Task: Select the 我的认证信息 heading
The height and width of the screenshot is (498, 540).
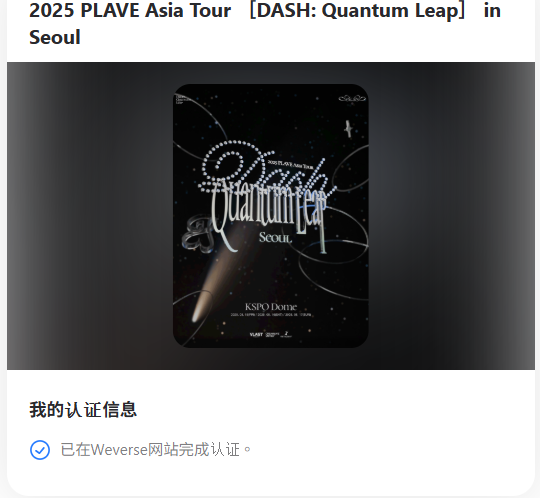Action: click(83, 409)
